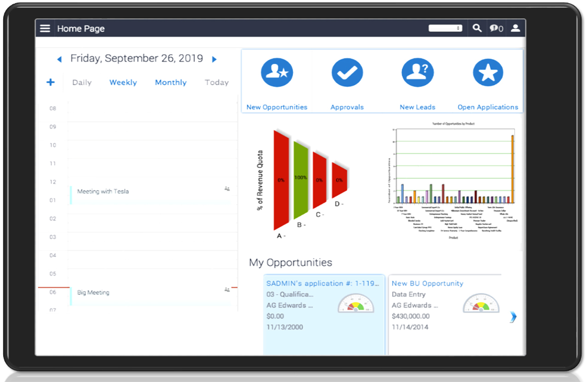Image resolution: width=588 pixels, height=382 pixels.
Task: Click the Home Page title
Action: [x=81, y=29]
